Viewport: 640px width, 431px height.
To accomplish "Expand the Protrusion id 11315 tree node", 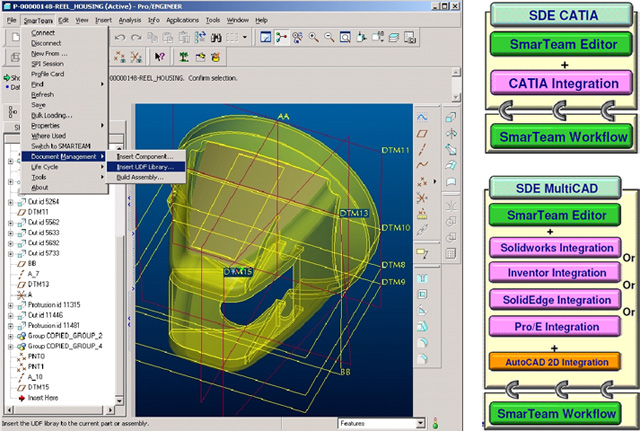I will (x=11, y=305).
